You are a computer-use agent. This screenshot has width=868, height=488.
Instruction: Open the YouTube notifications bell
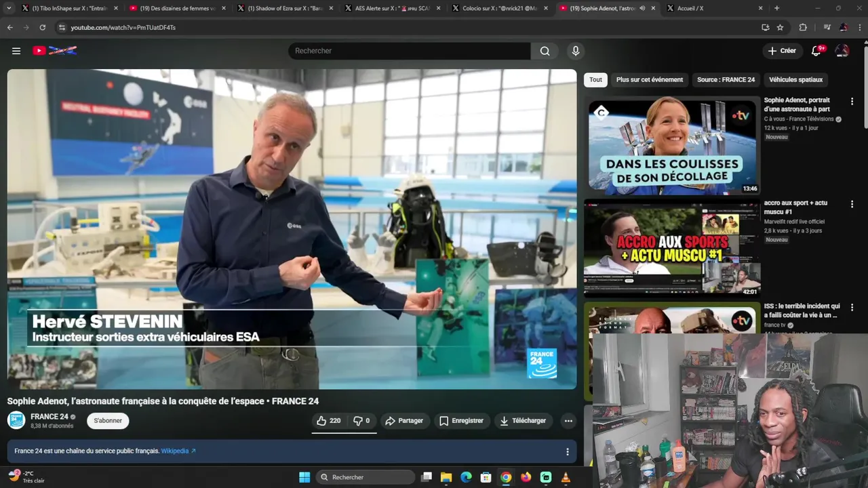click(x=816, y=51)
